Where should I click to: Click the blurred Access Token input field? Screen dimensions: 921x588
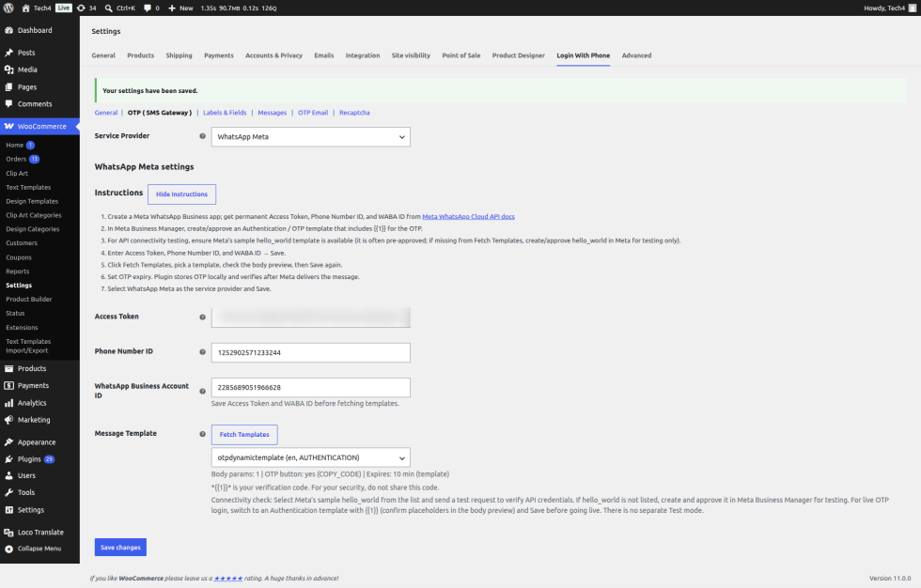pos(311,317)
